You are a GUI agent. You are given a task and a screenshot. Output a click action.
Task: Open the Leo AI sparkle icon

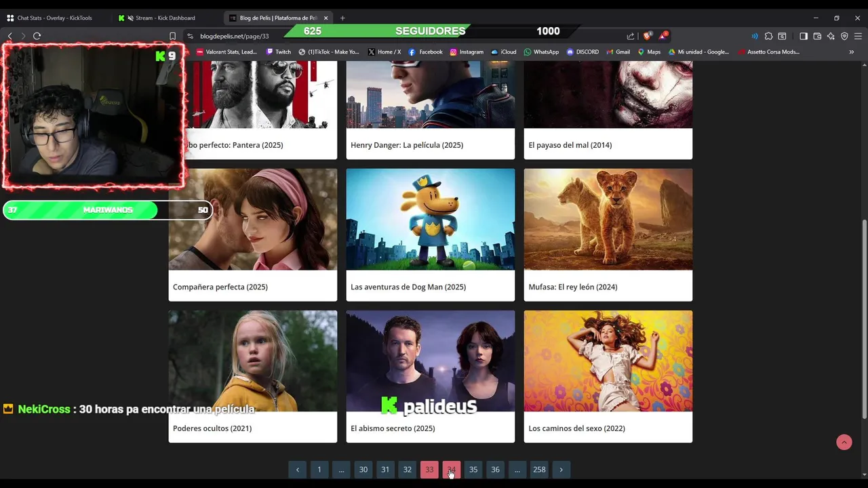click(831, 36)
